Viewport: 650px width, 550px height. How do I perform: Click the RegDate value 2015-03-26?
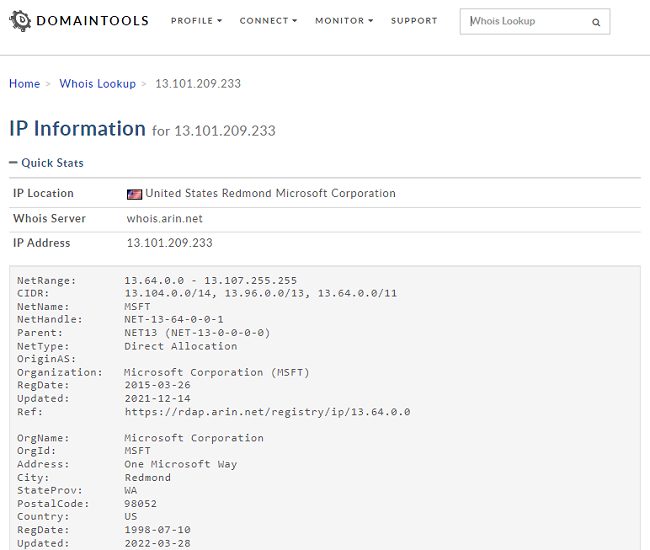point(158,385)
